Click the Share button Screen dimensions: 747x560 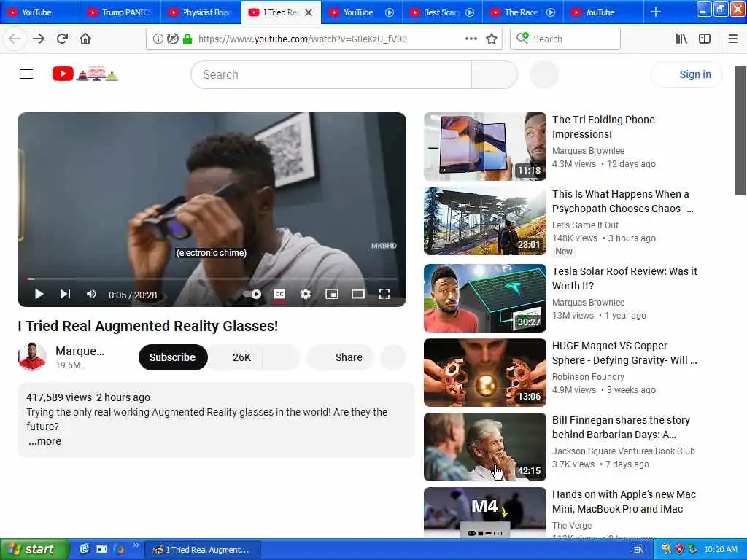(x=340, y=357)
